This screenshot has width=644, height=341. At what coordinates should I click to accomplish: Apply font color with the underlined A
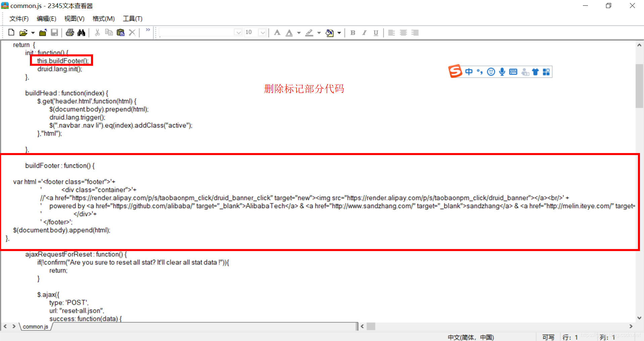point(289,33)
